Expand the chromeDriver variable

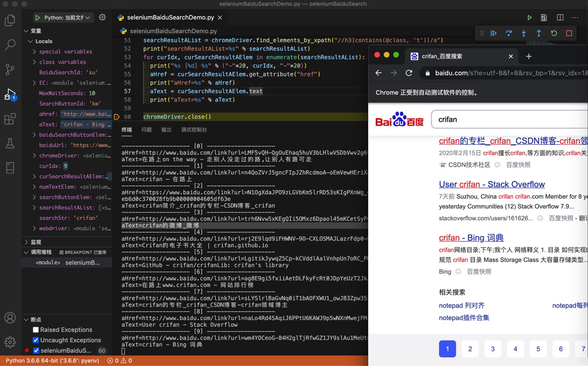(x=35, y=156)
